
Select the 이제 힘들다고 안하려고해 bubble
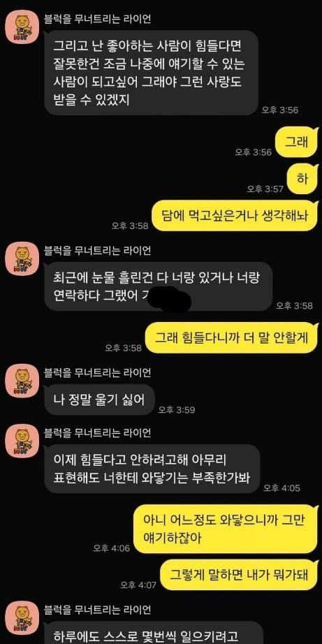[x=152, y=469]
